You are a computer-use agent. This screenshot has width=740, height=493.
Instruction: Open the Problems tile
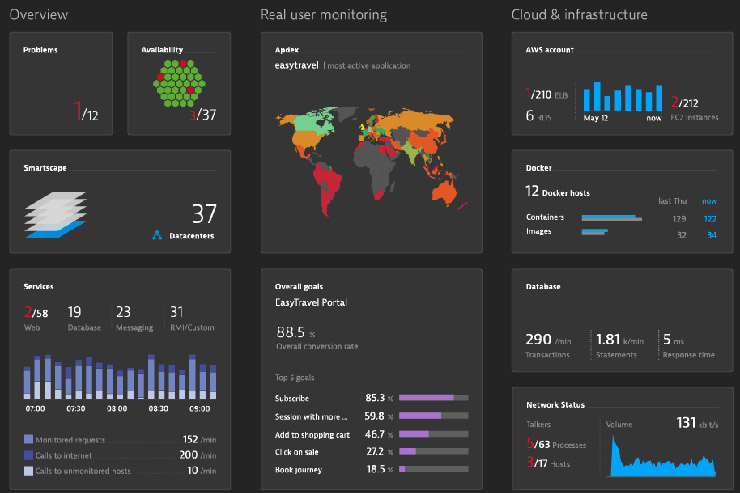pos(65,83)
